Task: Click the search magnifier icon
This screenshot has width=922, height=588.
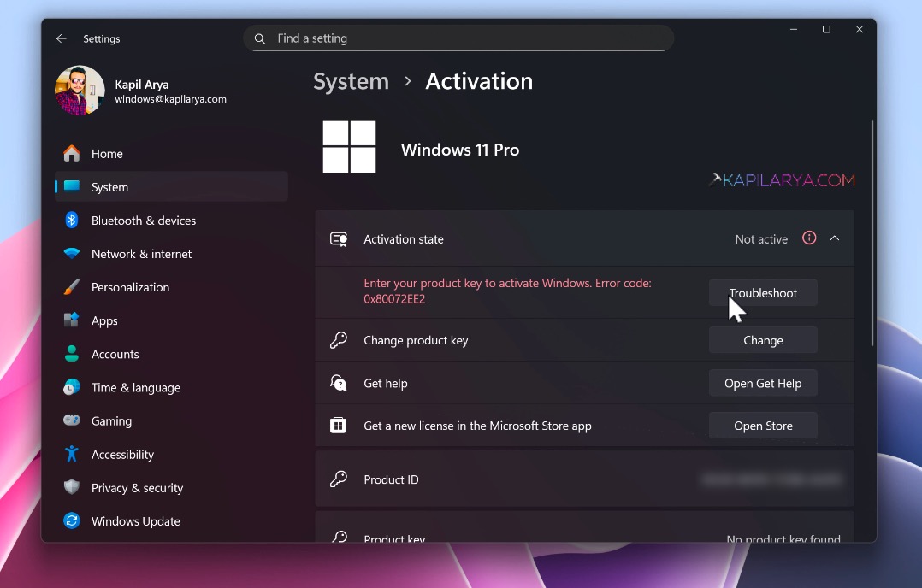Action: pyautogui.click(x=259, y=38)
